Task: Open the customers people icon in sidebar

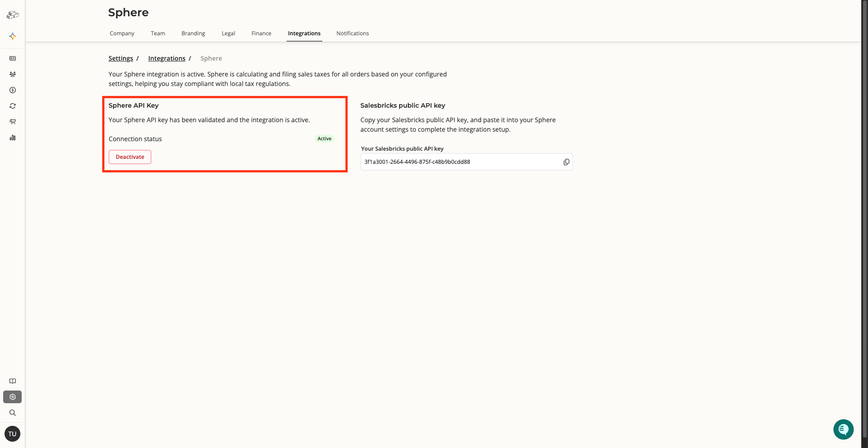Action: coord(13,74)
